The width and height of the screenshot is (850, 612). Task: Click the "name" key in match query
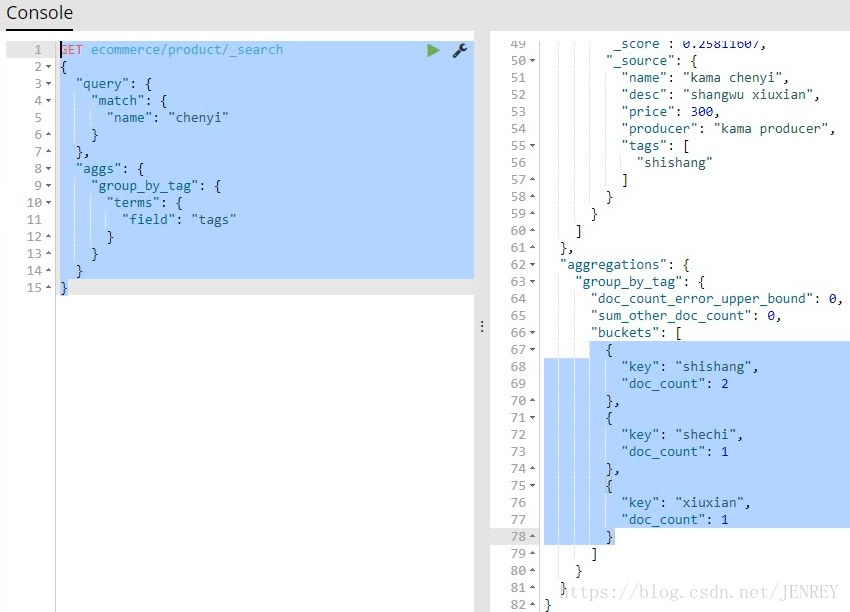pyautogui.click(x=129, y=118)
